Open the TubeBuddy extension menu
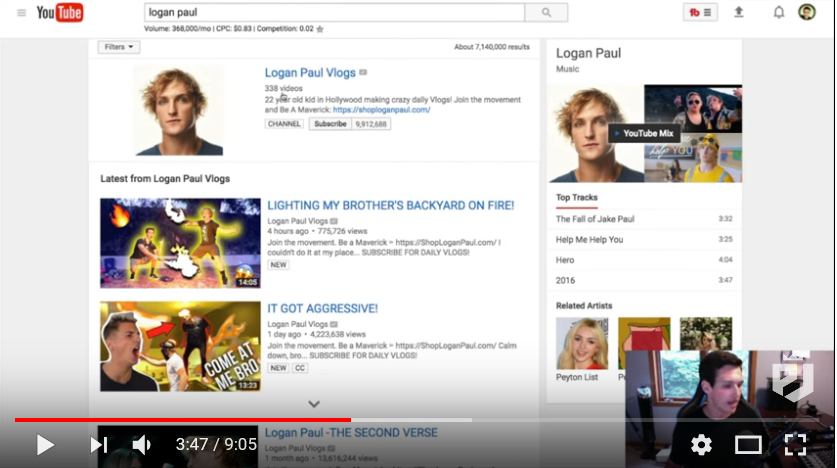Viewport: 837px width, 468px height. coord(700,12)
